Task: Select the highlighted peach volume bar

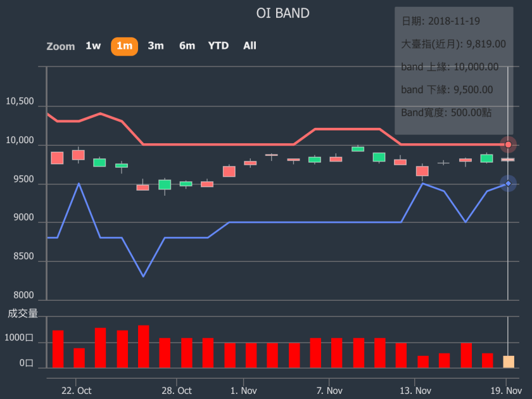Action: (508, 362)
